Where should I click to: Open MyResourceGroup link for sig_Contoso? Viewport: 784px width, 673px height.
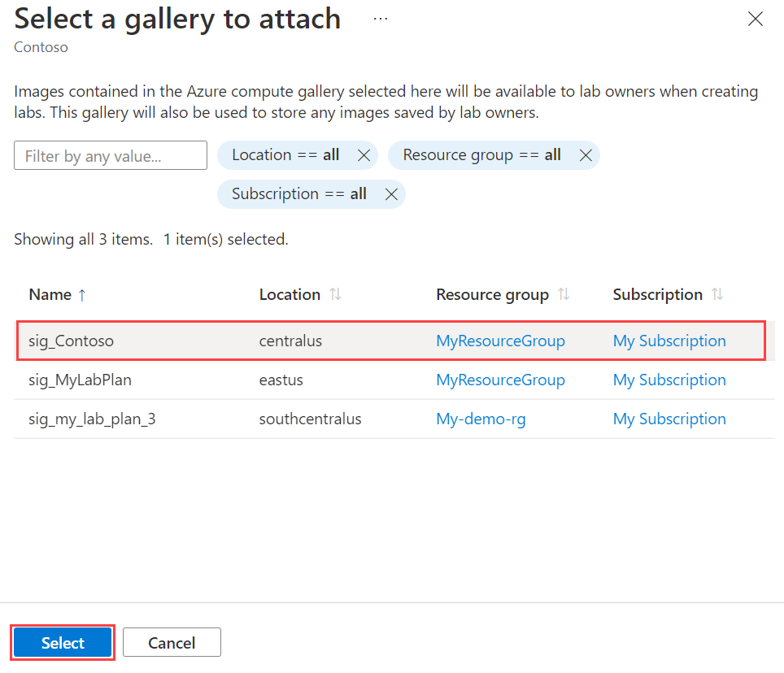pos(500,341)
